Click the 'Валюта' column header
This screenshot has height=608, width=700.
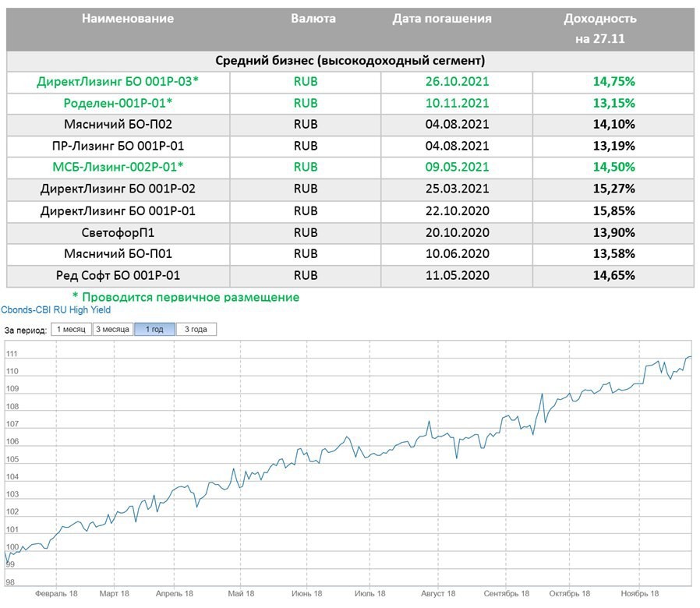click(x=313, y=19)
